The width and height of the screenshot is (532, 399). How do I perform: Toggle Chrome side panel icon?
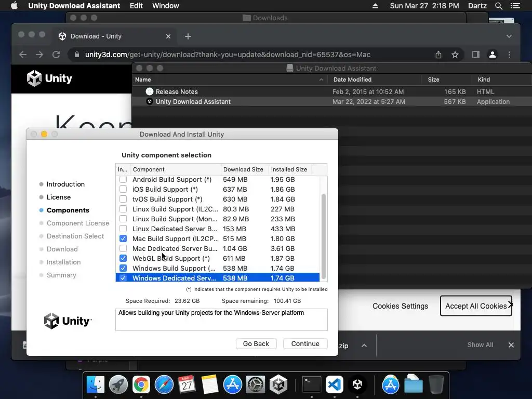(476, 55)
